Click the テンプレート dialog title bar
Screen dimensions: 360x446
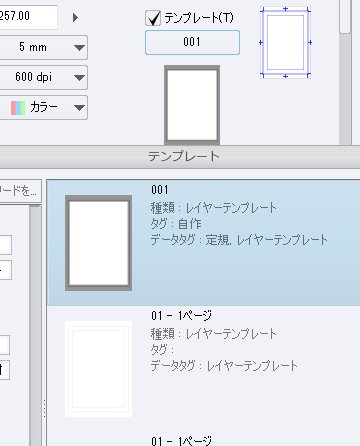[x=180, y=157]
